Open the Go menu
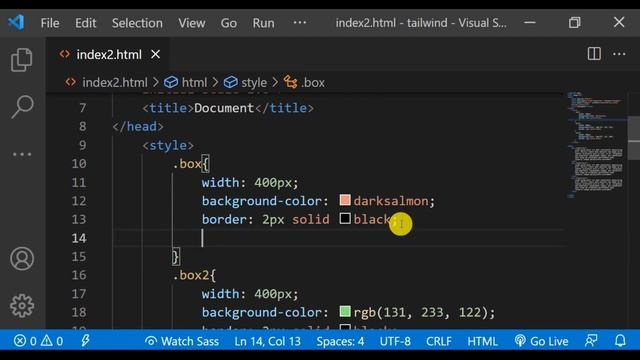Image resolution: width=640 pixels, height=360 pixels. point(229,23)
